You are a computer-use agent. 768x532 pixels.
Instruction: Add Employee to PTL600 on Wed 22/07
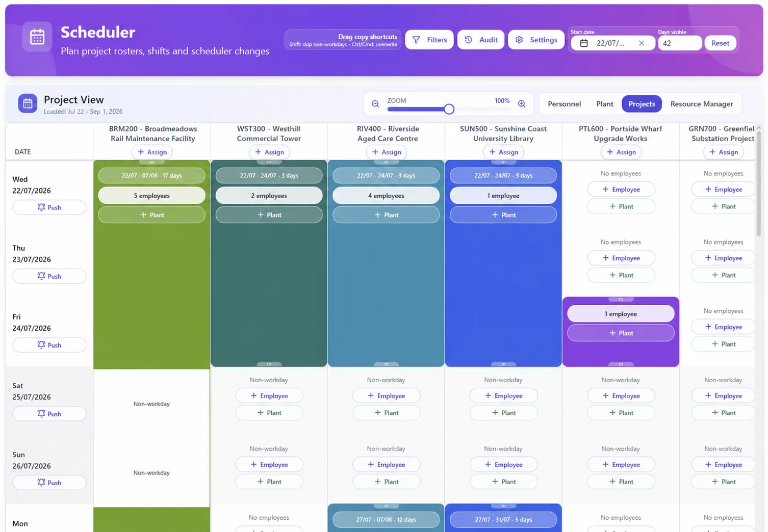(621, 190)
